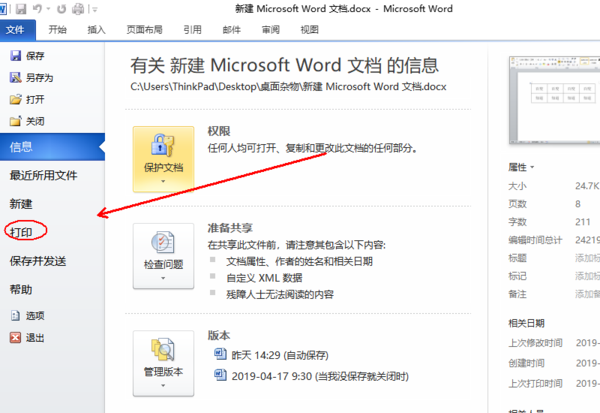Click the document preview thumbnail
Image resolution: width=600 pixels, height=413 pixels.
point(554,100)
